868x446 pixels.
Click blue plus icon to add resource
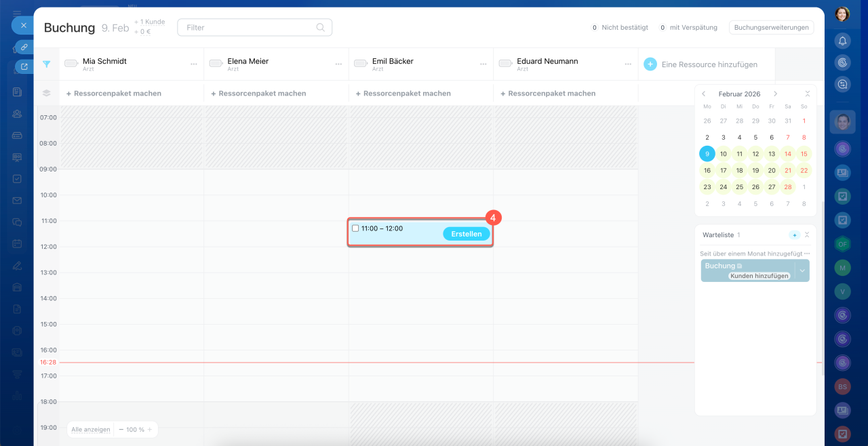[x=650, y=64]
